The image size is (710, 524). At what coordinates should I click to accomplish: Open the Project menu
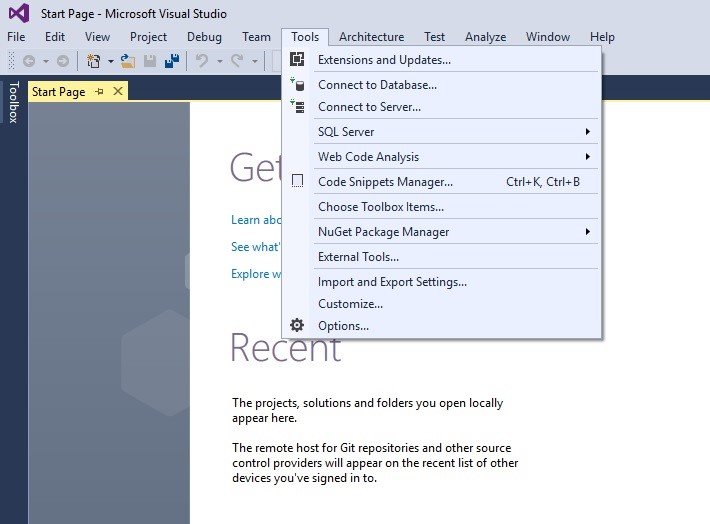(148, 37)
